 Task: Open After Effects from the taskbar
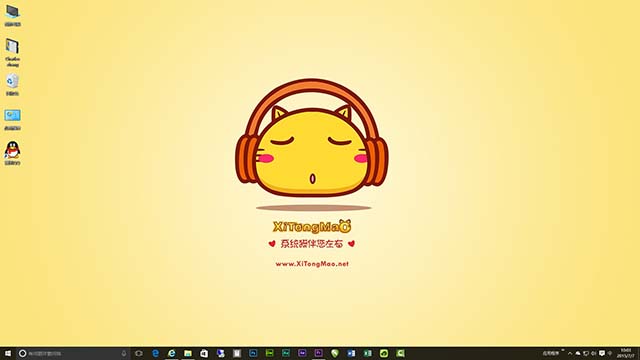click(x=302, y=353)
